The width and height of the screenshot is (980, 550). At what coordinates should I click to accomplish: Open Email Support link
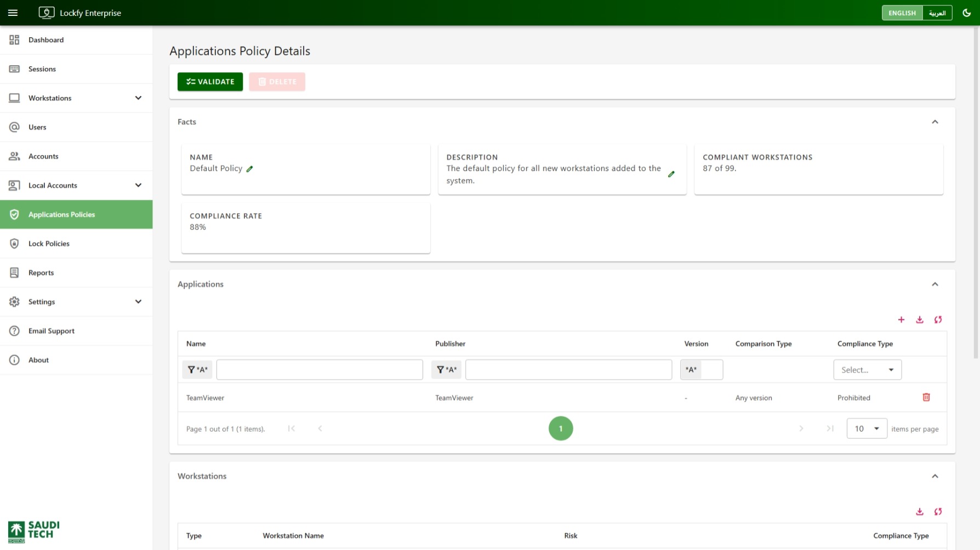click(x=76, y=330)
